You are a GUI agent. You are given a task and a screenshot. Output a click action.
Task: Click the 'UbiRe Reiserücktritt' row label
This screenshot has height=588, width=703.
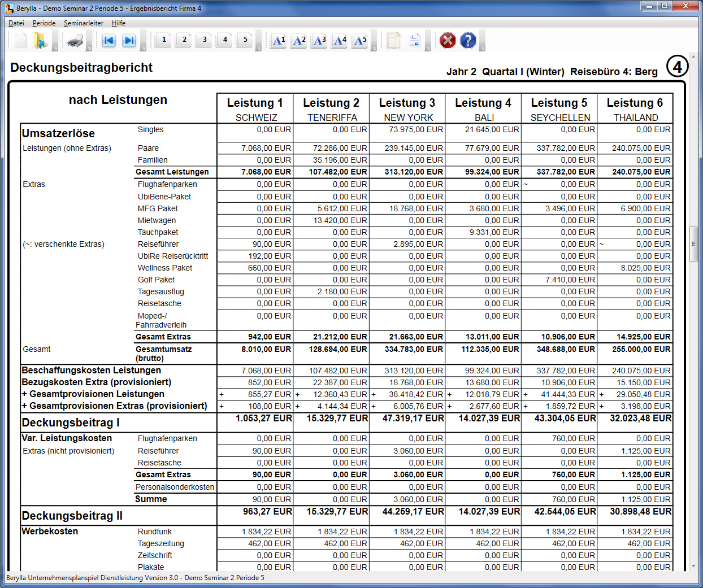pos(173,256)
